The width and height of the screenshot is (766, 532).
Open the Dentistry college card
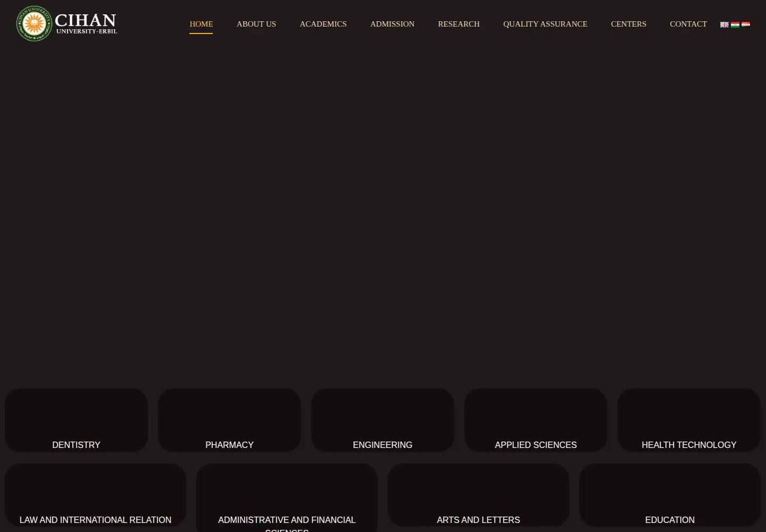tap(76, 420)
